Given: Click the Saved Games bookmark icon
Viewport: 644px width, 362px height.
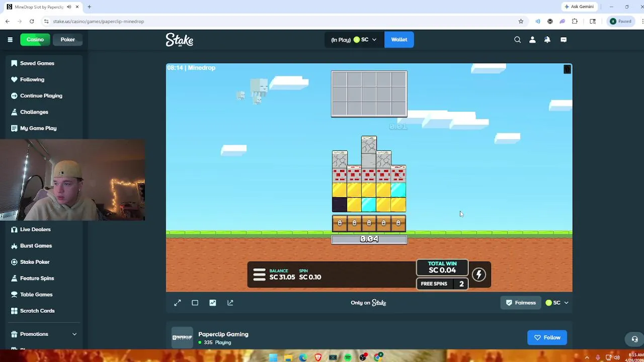Looking at the screenshot, I should pyautogui.click(x=14, y=63).
